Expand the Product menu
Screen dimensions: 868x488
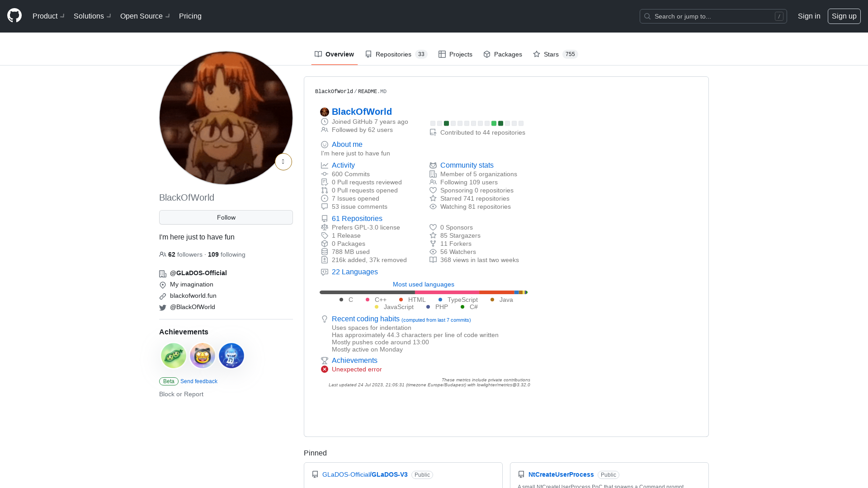48,16
